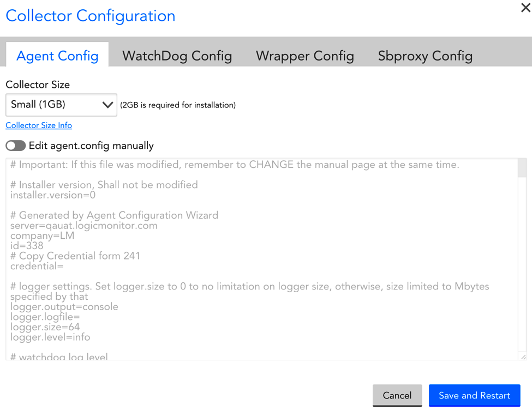Click the 'logger.level=info' line
The height and width of the screenshot is (417, 532).
50,337
